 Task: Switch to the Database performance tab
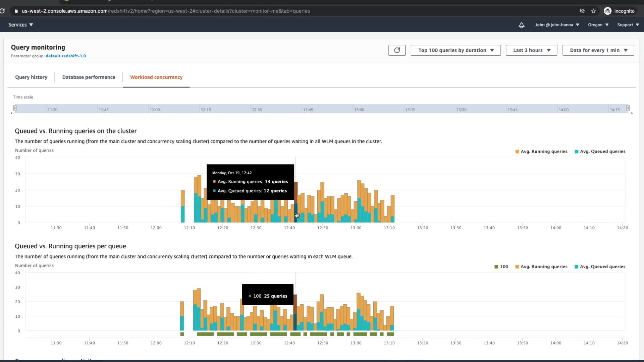point(89,77)
